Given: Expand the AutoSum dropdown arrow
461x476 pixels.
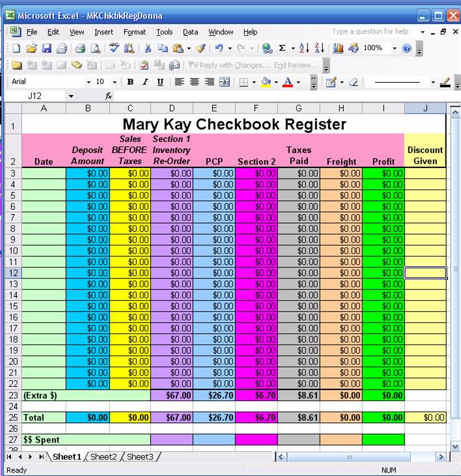Looking at the screenshot, I should pos(293,48).
